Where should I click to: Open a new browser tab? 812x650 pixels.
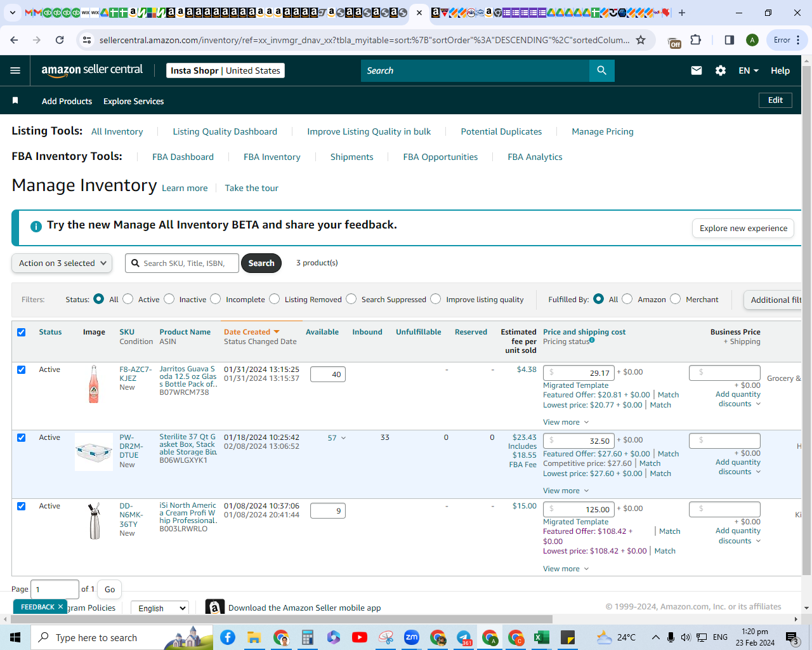click(x=682, y=13)
